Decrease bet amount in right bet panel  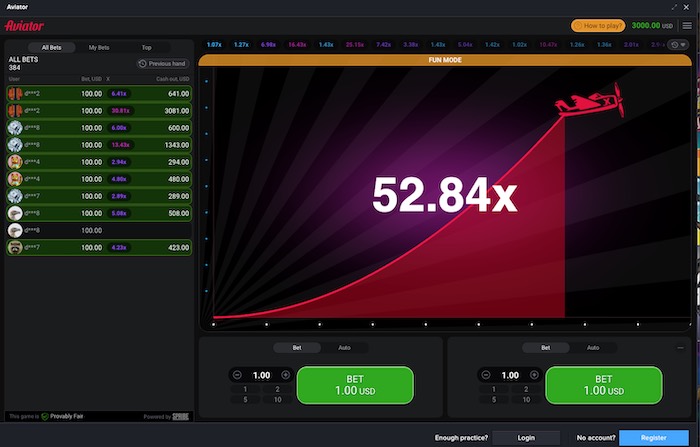[x=486, y=375]
